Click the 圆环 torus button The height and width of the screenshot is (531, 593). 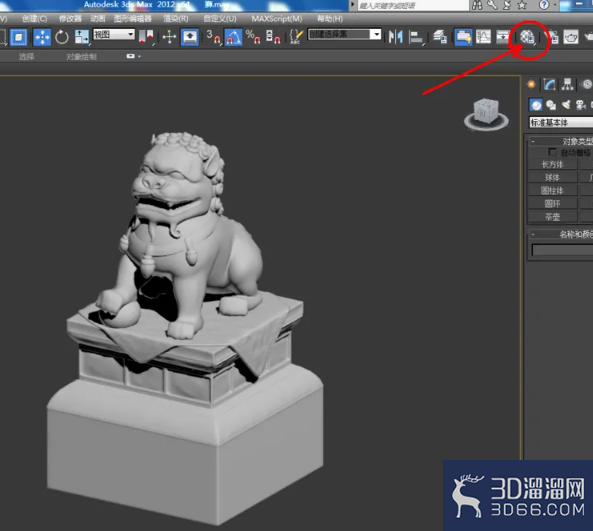[x=553, y=203]
